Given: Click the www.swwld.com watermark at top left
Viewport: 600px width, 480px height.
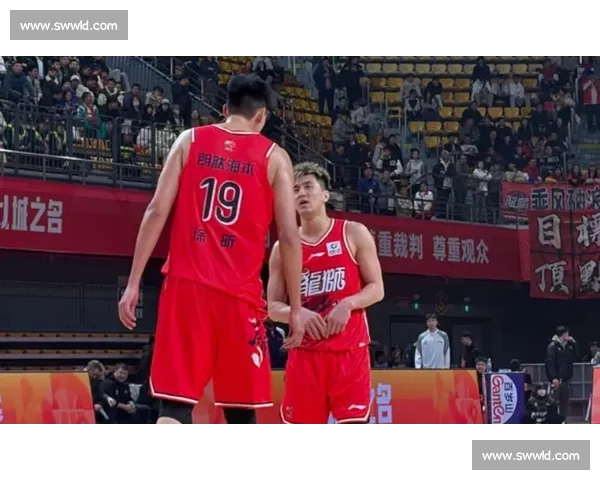Looking at the screenshot, I should (68, 24).
